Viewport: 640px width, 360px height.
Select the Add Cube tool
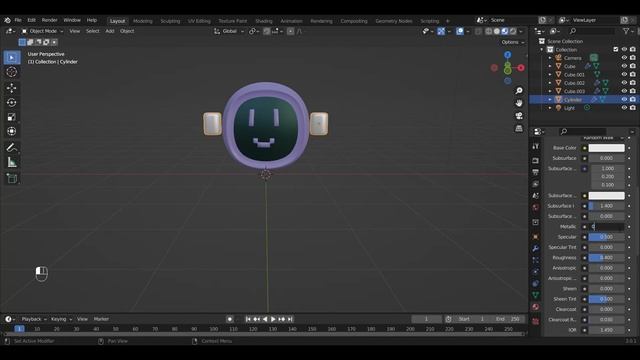pyautogui.click(x=12, y=178)
